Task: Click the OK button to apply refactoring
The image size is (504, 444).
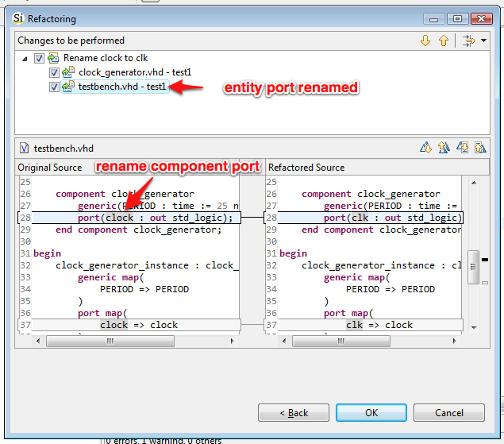Action: coord(371,413)
